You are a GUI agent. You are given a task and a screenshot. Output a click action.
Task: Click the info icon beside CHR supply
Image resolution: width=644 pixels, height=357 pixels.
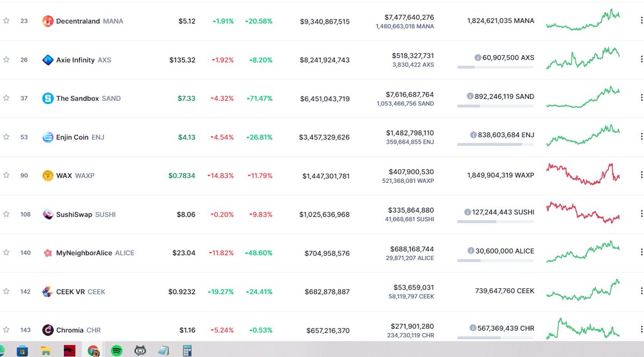(473, 328)
